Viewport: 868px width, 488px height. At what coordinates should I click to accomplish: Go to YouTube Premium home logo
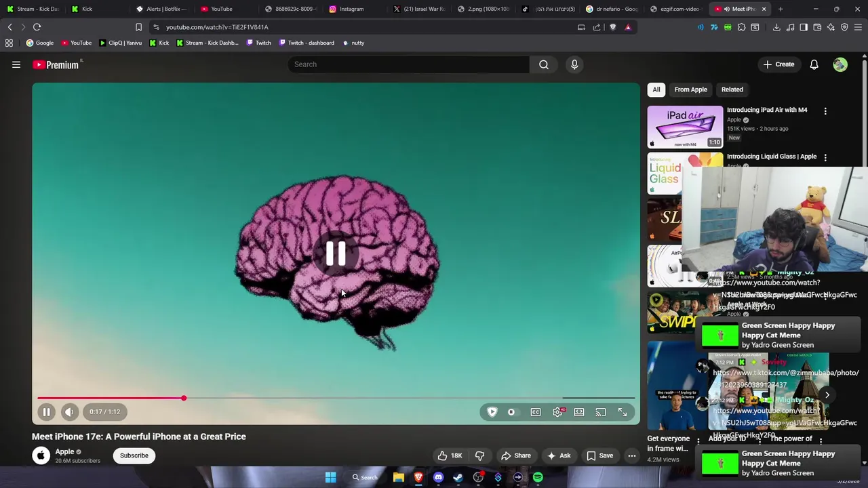point(56,64)
